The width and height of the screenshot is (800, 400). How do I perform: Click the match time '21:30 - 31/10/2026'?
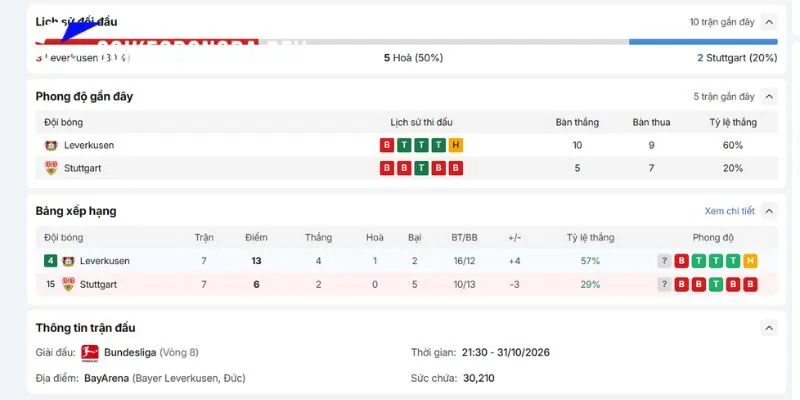click(x=506, y=353)
